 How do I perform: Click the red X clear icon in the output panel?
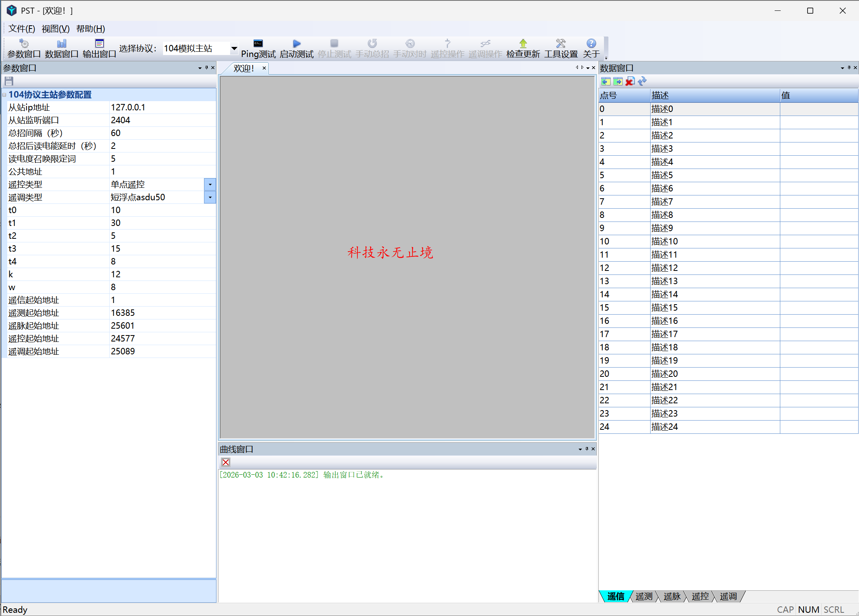(226, 462)
